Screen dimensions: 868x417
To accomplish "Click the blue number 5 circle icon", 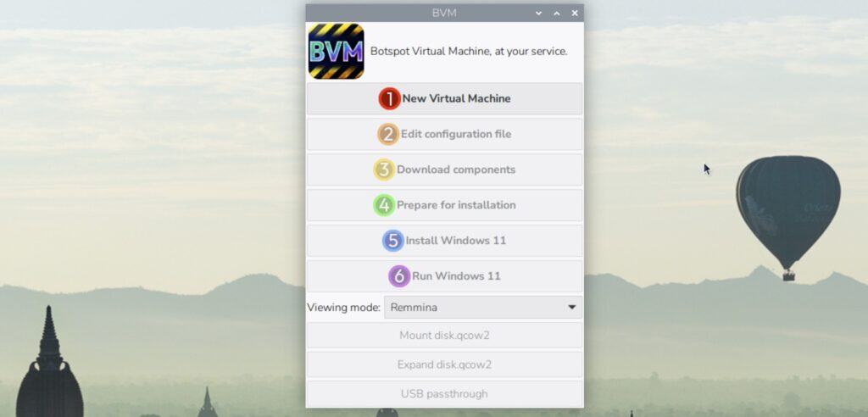I will pyautogui.click(x=392, y=241).
